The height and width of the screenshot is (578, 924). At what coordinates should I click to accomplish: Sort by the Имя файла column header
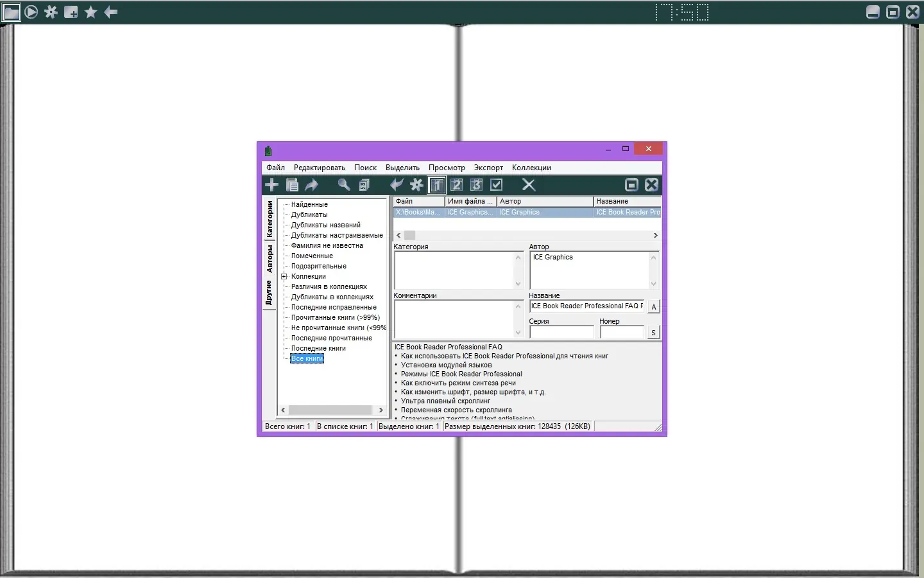click(x=471, y=202)
